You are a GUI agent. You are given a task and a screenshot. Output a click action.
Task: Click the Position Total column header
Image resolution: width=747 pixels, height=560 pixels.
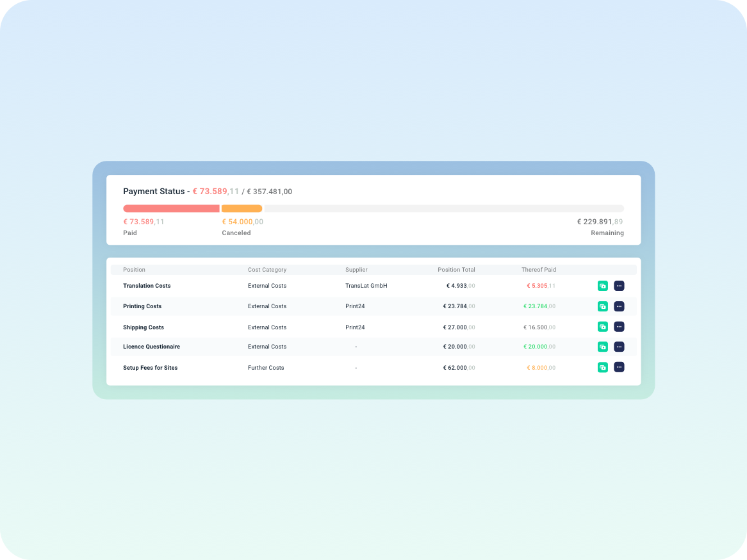pos(456,270)
